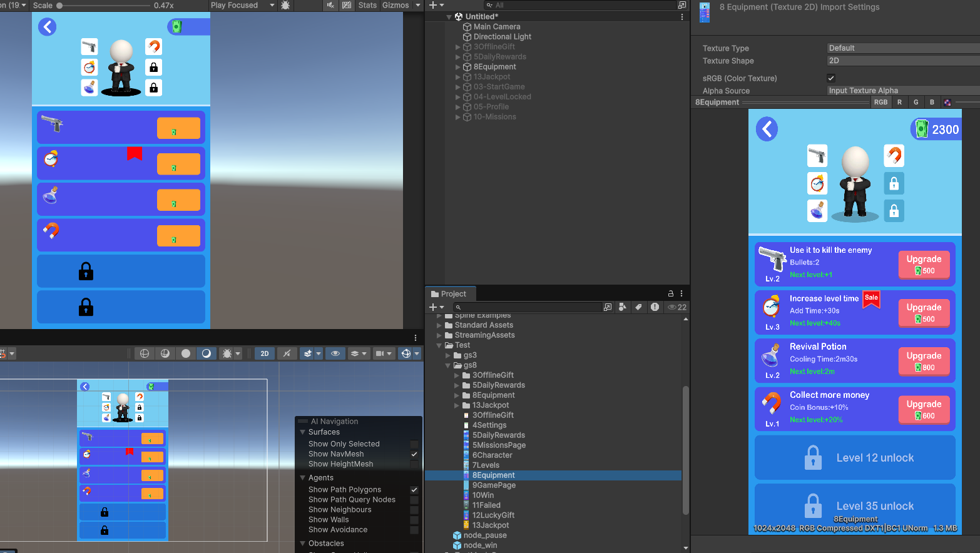This screenshot has height=553, width=980.
Task: Expand the 8Equipment object in Hierarchy
Action: pos(457,67)
